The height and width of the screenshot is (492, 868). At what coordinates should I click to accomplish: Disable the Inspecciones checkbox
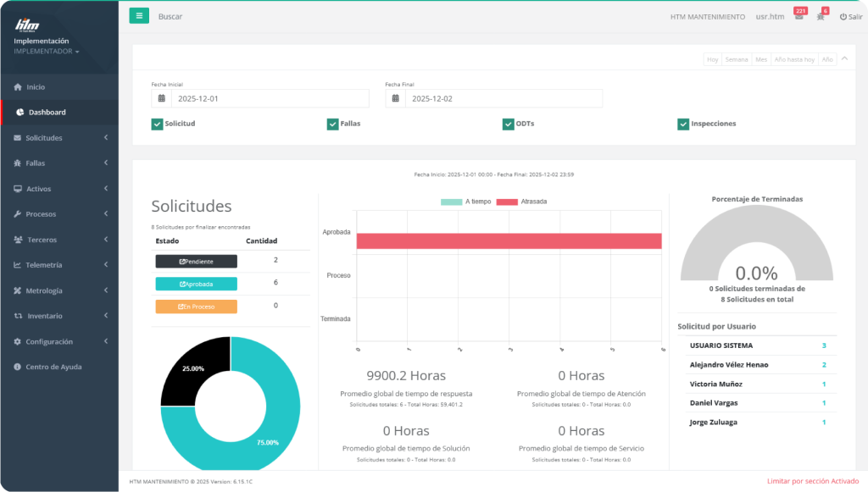coord(683,124)
